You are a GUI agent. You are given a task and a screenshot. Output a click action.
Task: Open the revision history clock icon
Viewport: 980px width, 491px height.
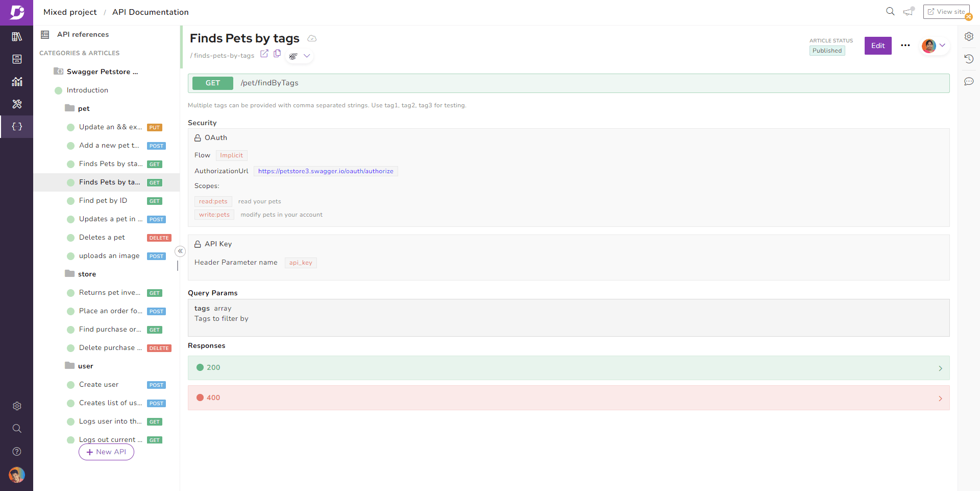[x=969, y=59]
